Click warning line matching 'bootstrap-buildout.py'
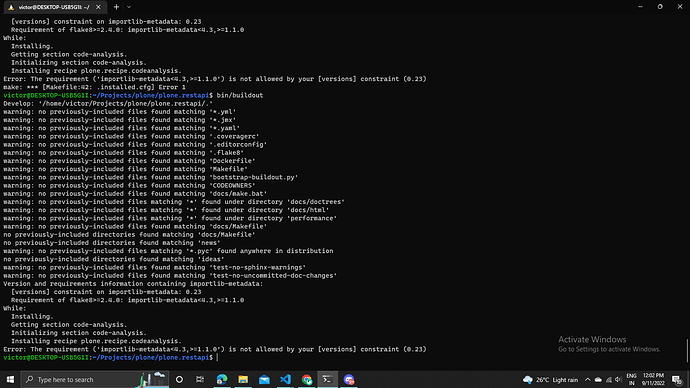This screenshot has width=690, height=388. pos(150,177)
